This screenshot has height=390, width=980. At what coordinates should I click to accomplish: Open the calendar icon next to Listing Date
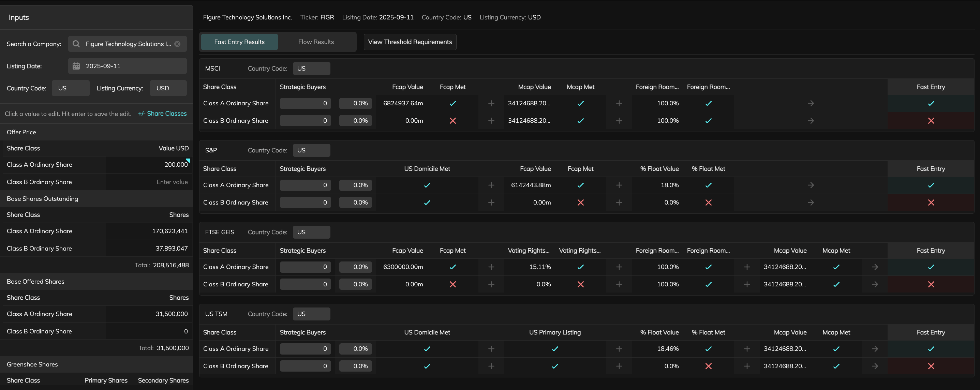[76, 66]
